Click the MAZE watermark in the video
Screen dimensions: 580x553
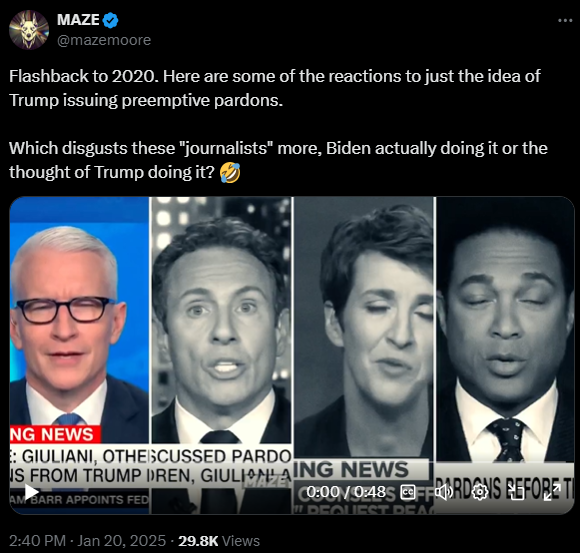click(x=269, y=482)
